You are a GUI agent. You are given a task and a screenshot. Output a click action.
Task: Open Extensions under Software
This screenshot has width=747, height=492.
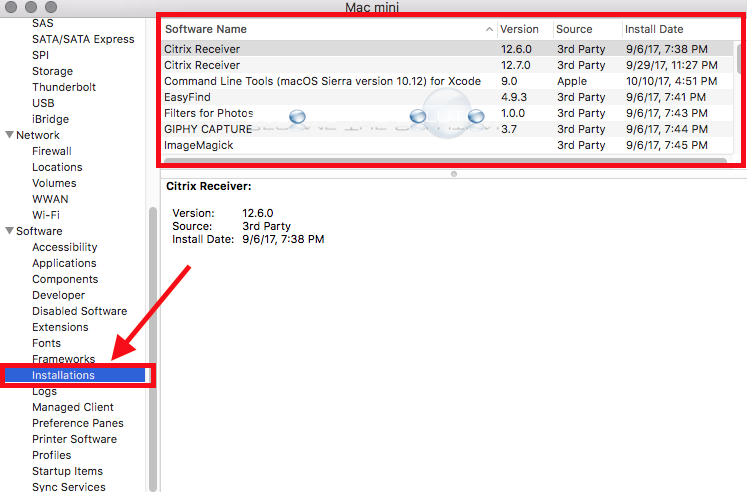[61, 327]
